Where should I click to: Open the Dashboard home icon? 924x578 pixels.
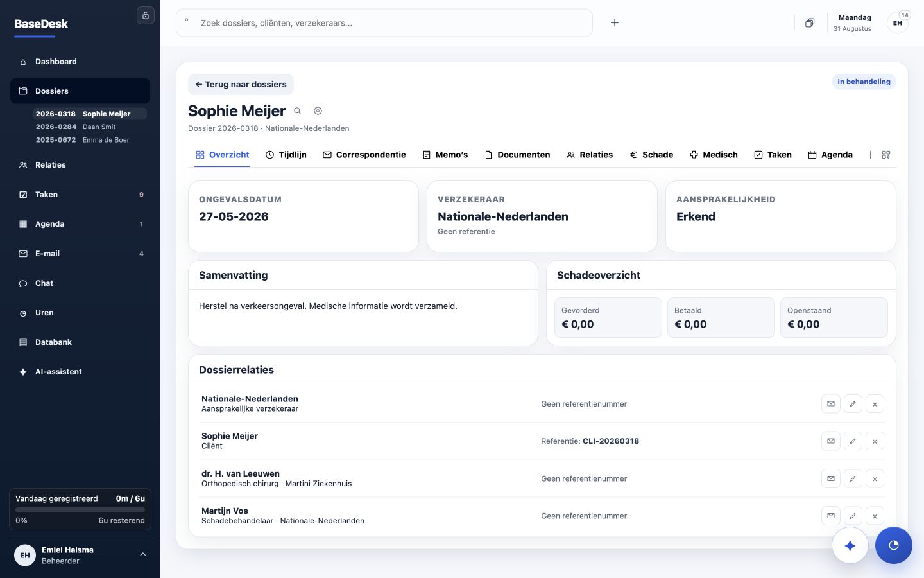23,62
